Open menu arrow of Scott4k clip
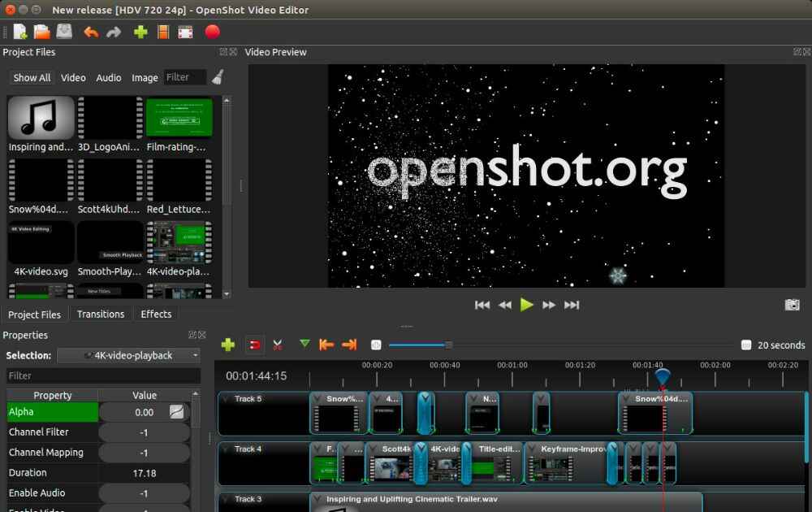 tap(373, 449)
